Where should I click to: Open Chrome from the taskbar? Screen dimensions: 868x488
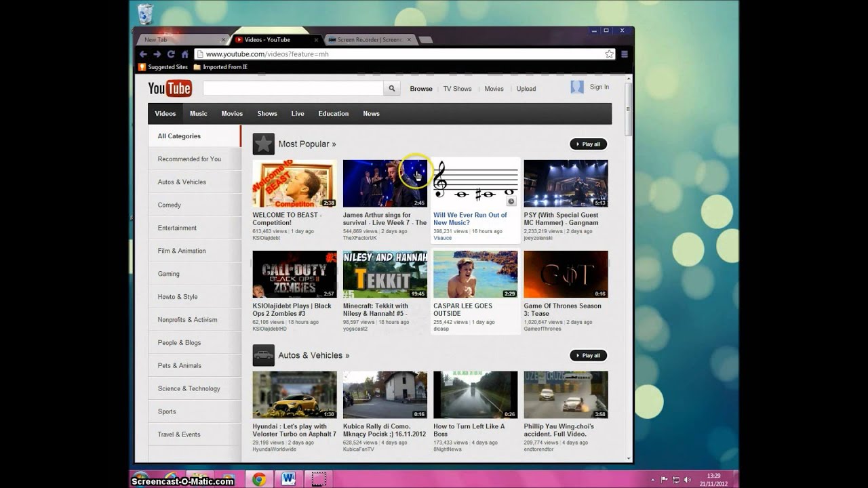[259, 479]
